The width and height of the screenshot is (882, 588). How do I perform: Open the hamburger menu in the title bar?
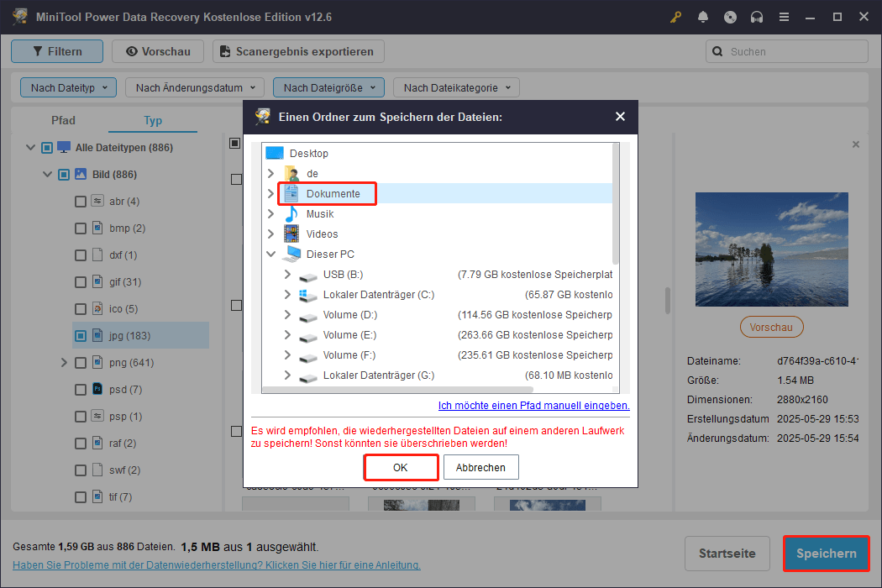(784, 16)
